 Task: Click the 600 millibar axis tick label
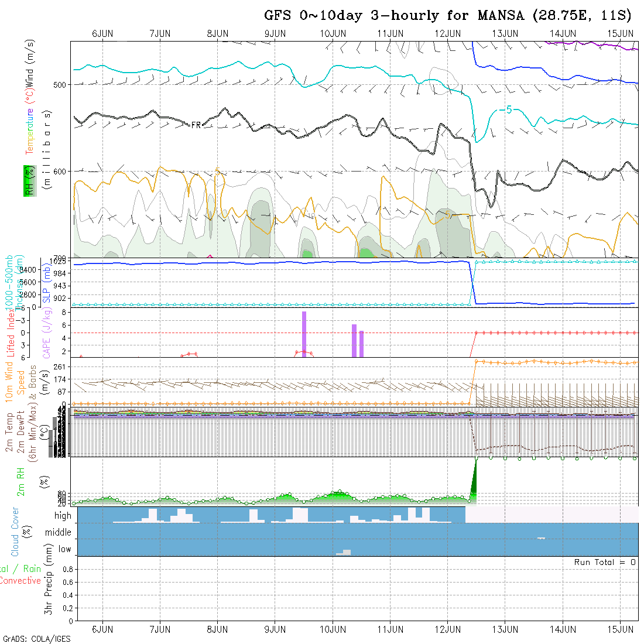(x=60, y=171)
